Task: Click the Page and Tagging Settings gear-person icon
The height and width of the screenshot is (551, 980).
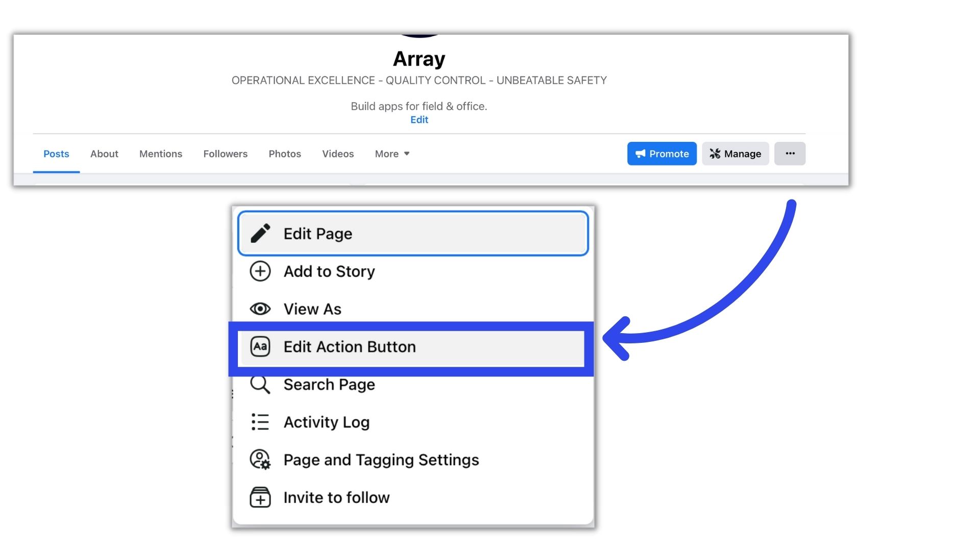Action: pos(260,460)
